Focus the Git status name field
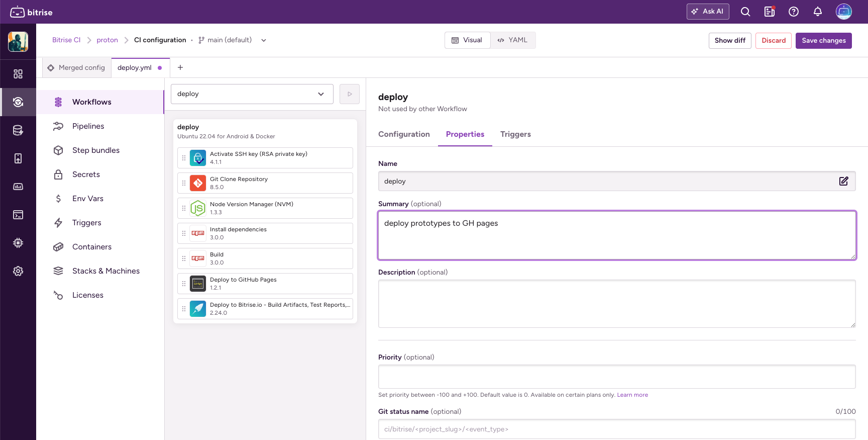Screen dimensions: 868x440 (x=617, y=429)
